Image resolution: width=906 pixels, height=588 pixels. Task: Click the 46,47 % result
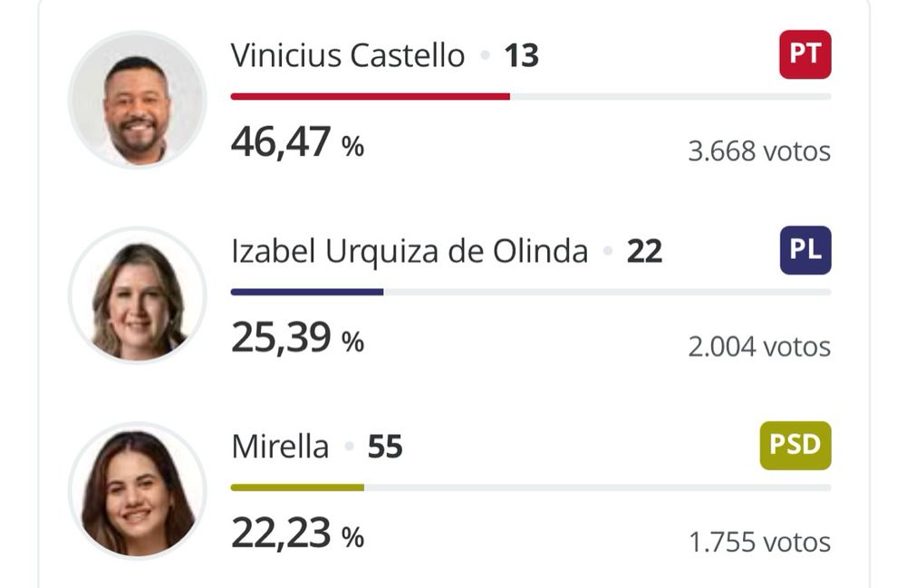click(297, 143)
